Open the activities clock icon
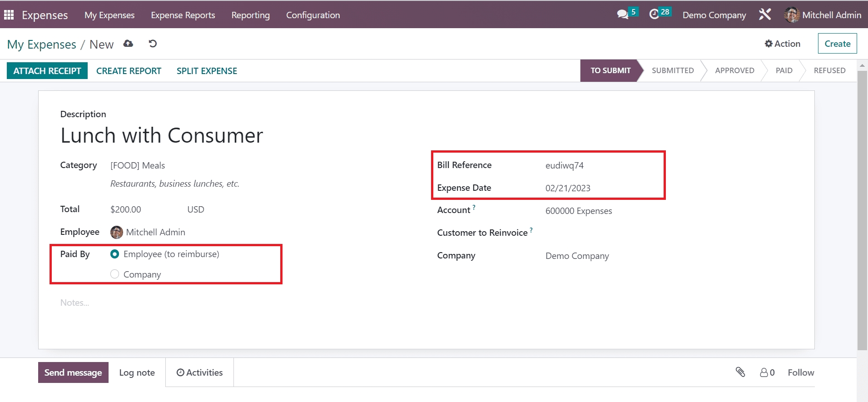This screenshot has width=868, height=402. (654, 15)
